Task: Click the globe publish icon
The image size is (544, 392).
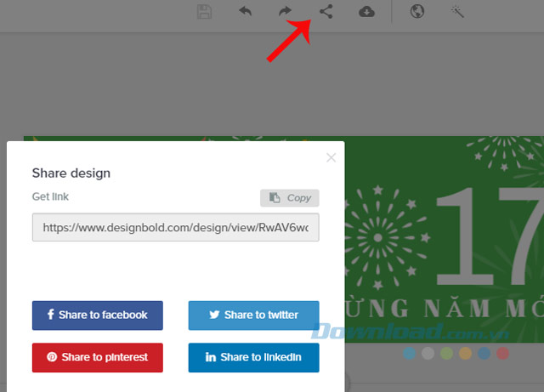Action: (417, 11)
